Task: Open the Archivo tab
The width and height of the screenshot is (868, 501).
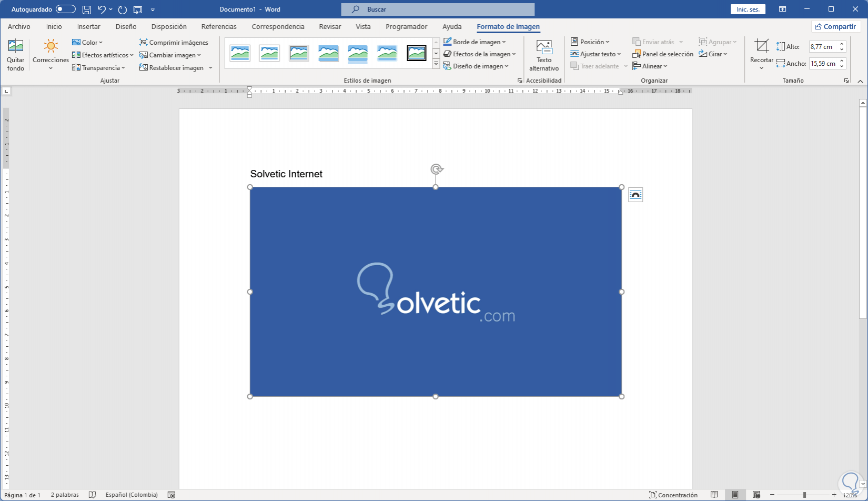Action: 19,27
